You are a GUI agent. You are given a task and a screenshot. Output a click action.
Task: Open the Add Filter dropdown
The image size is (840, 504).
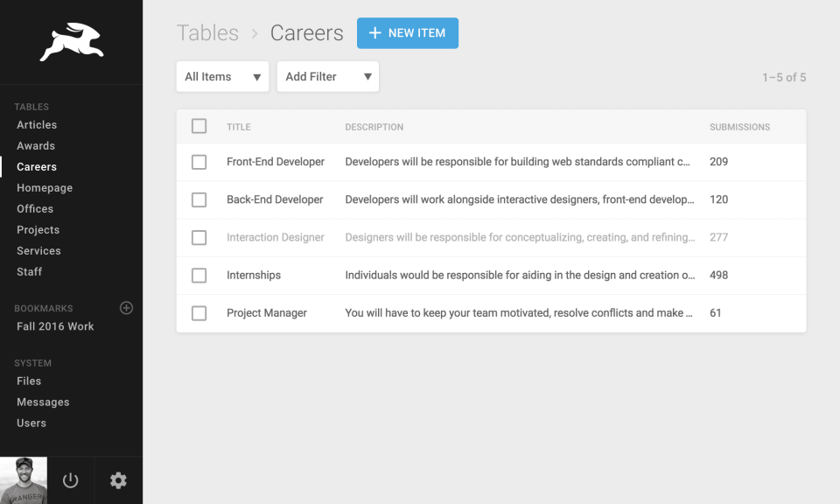coord(327,76)
